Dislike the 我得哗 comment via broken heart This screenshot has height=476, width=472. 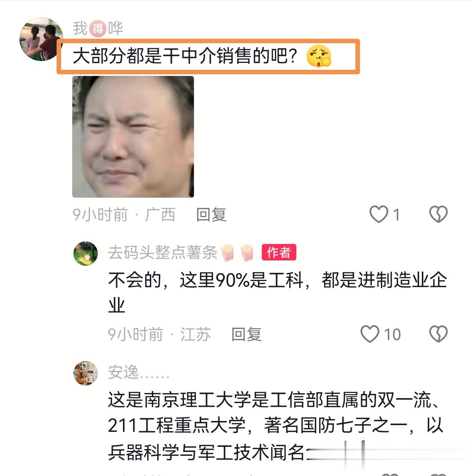pyautogui.click(x=438, y=214)
